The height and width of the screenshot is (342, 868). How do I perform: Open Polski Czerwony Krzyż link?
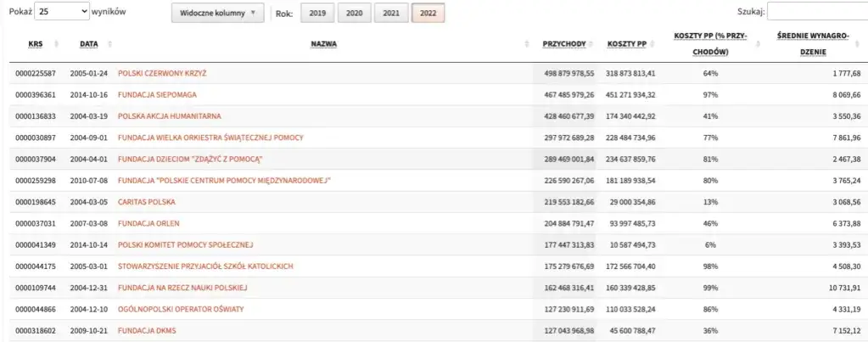pos(162,74)
